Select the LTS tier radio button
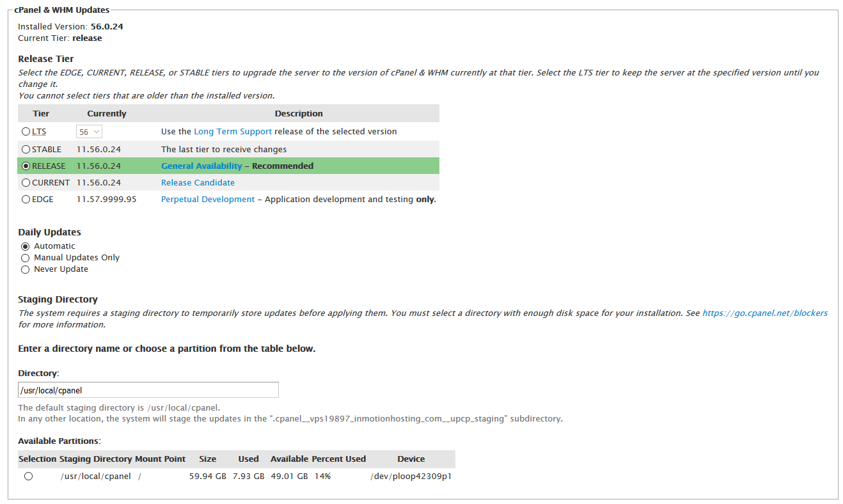843x504 pixels. (x=26, y=132)
